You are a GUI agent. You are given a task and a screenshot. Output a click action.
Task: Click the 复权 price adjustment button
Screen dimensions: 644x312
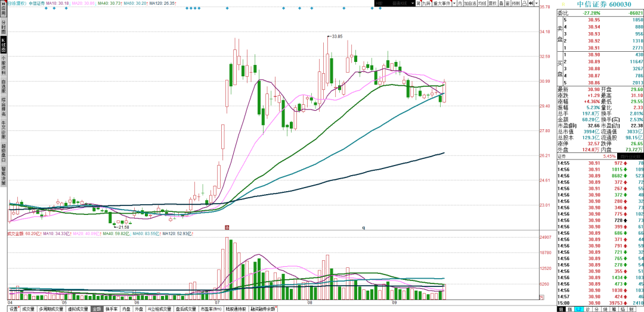pos(493,3)
